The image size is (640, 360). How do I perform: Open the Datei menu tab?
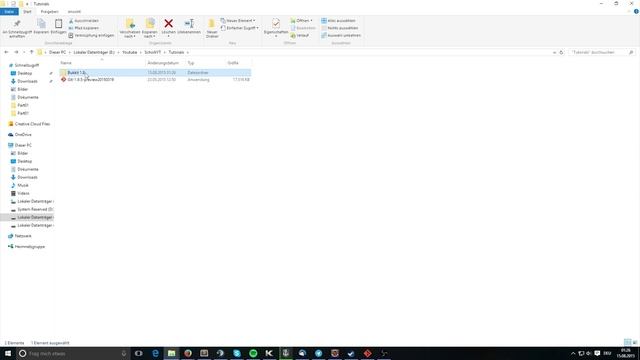point(9,12)
